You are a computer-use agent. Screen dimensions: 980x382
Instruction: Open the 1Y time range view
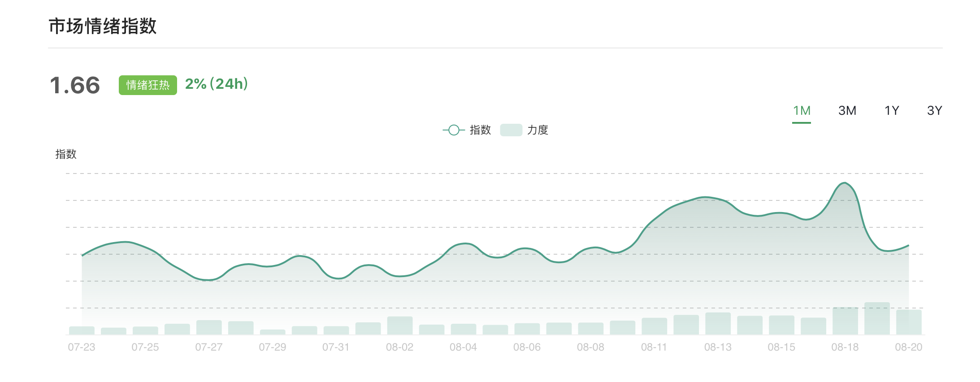point(891,111)
